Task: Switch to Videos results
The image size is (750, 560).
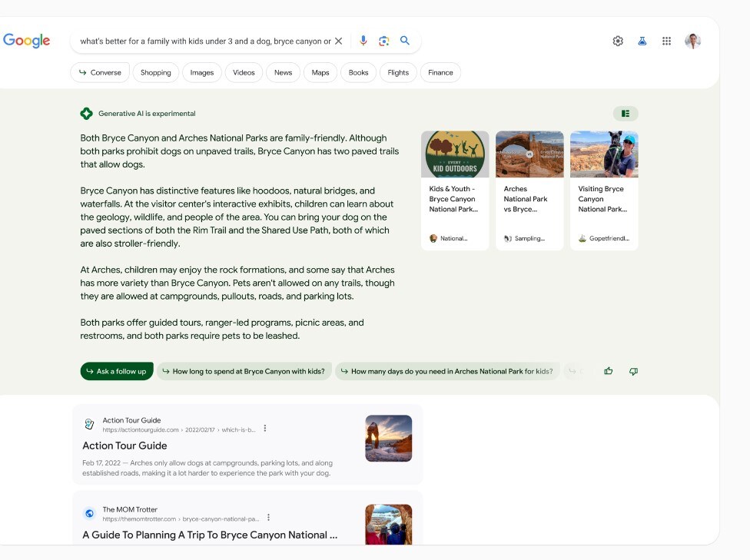Action: pos(244,73)
